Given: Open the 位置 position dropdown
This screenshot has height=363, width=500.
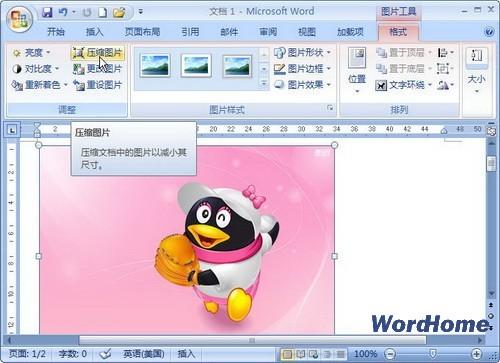Looking at the screenshot, I should [x=357, y=71].
